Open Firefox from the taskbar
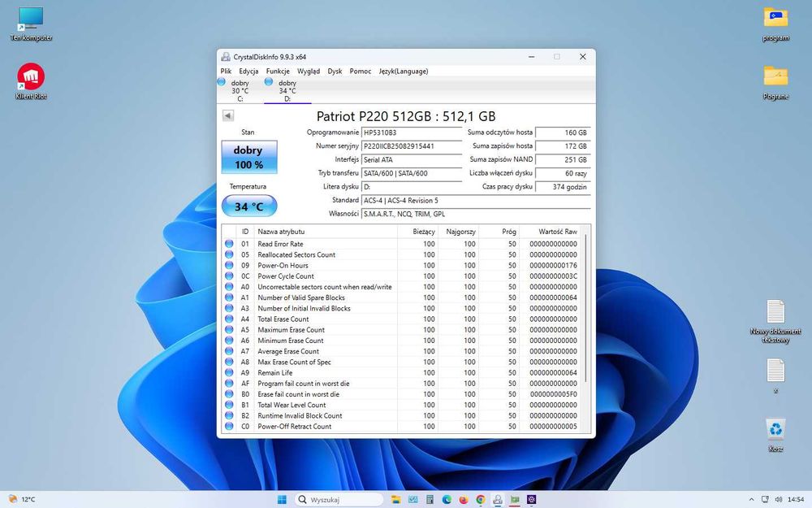Screen dimensions: 812x508 tap(464, 499)
